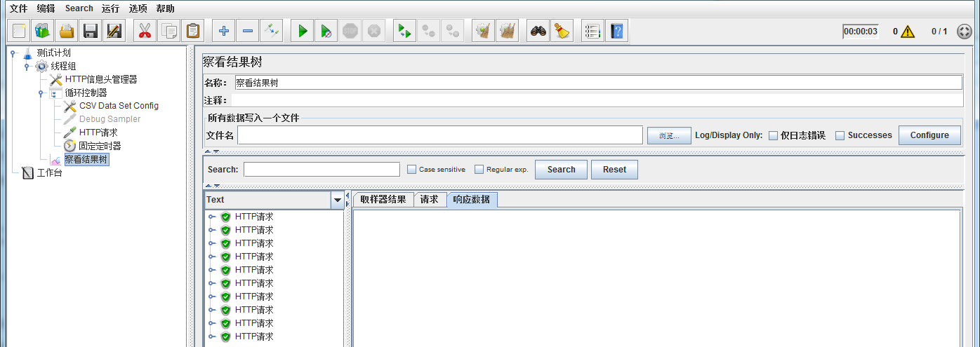Click the Help question mark icon
This screenshot has height=347, width=980.
[617, 31]
